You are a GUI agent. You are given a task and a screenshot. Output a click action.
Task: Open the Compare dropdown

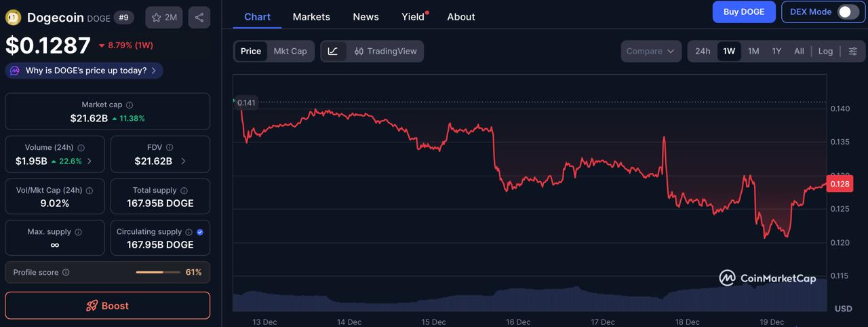[651, 51]
